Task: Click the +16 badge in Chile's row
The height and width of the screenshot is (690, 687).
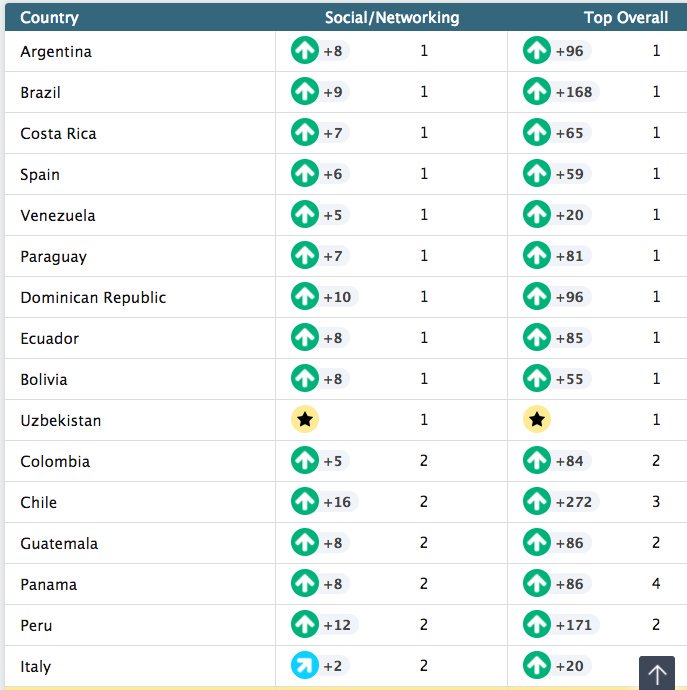Action: [337, 502]
